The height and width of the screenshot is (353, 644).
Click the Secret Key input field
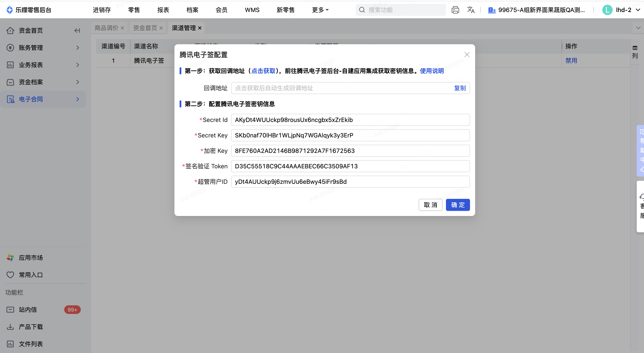351,135
